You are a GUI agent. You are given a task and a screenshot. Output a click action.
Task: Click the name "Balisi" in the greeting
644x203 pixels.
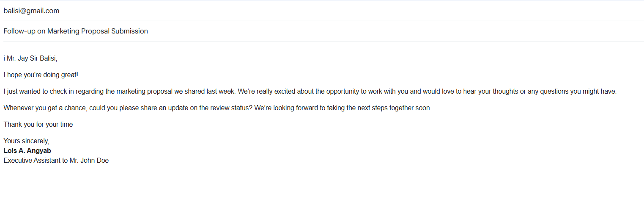coord(48,58)
